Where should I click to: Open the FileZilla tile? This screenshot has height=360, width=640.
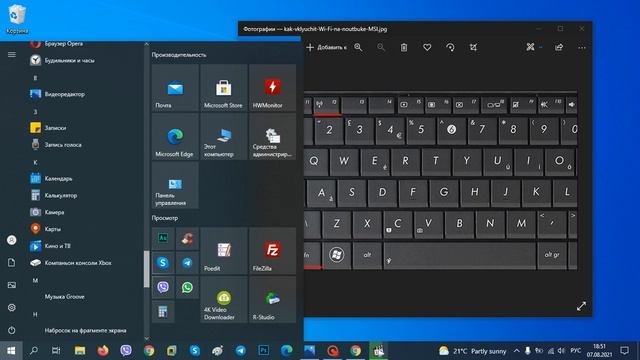[272, 251]
